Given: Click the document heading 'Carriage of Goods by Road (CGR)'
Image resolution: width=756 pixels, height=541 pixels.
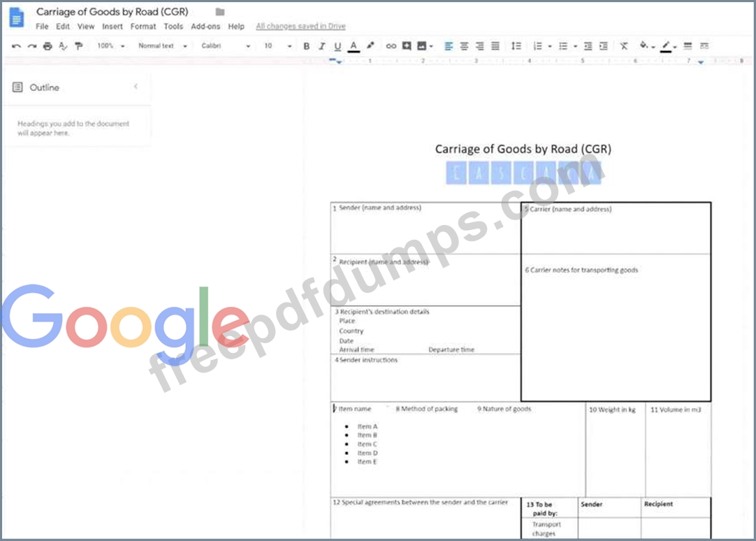Looking at the screenshot, I should click(x=523, y=149).
